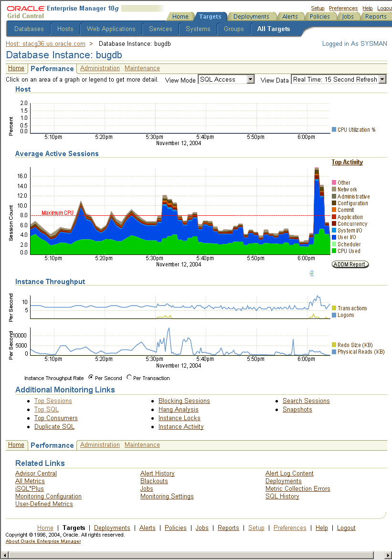The width and height of the screenshot is (392, 560).
Task: Open the Instance Locks link
Action: [180, 418]
